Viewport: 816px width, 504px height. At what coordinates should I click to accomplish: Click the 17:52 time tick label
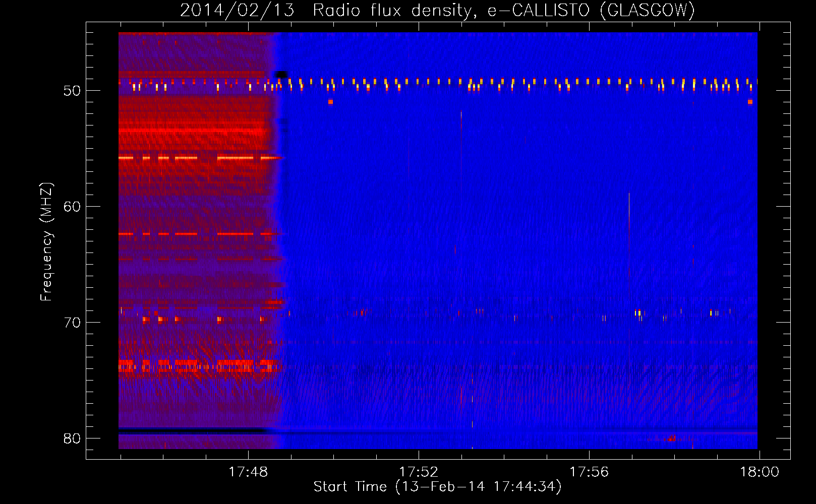[419, 472]
